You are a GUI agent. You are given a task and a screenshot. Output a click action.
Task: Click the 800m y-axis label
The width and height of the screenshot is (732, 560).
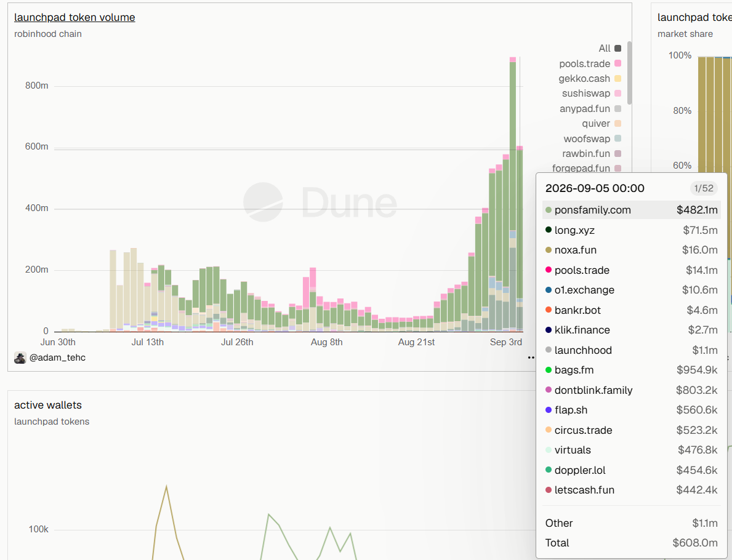coord(37,86)
